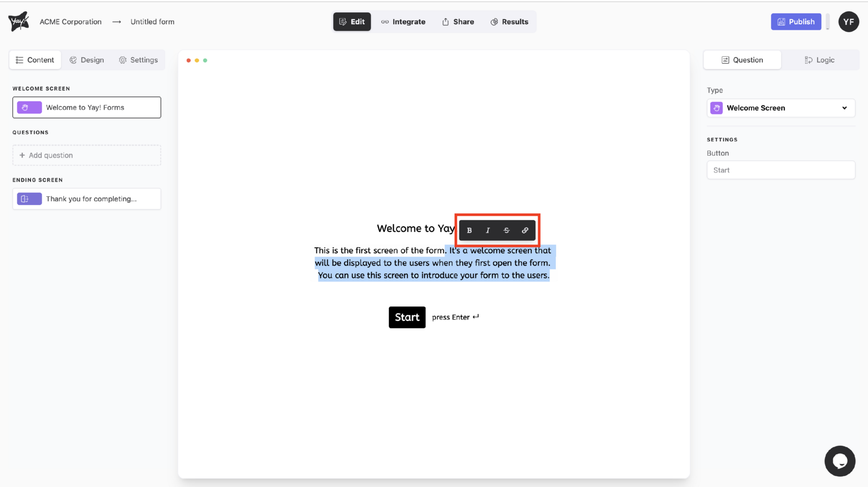Open the Settings tab
Viewport: 868px width, 487px height.
point(138,60)
